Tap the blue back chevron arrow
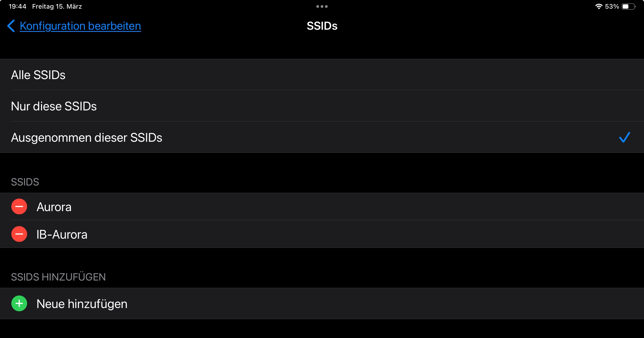Image resolution: width=644 pixels, height=338 pixels. tap(11, 26)
